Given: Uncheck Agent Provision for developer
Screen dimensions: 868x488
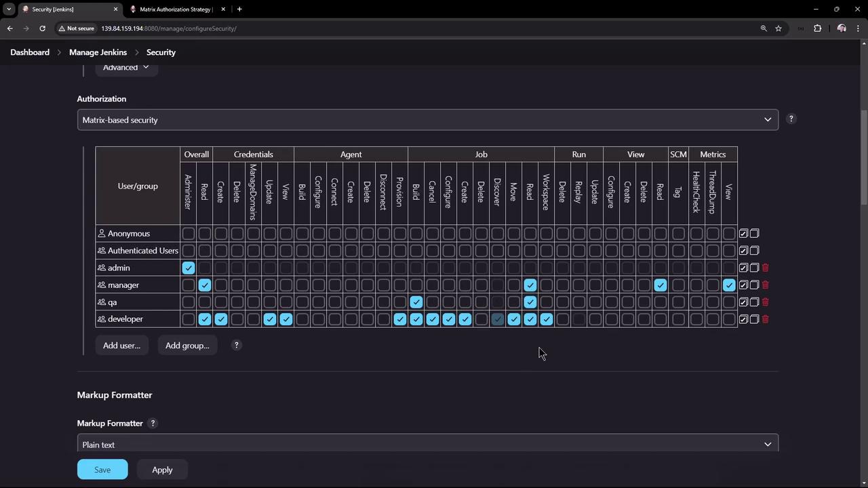Looking at the screenshot, I should tap(400, 319).
